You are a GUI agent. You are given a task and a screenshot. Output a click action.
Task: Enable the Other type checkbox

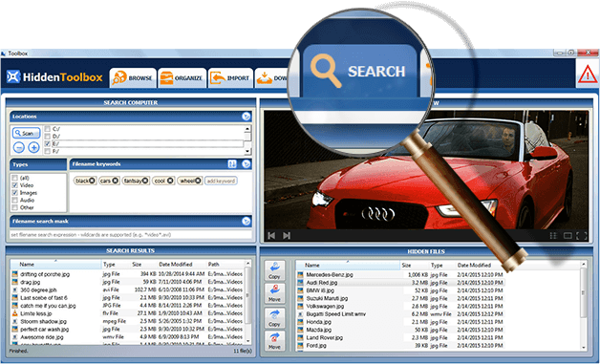[x=15, y=207]
